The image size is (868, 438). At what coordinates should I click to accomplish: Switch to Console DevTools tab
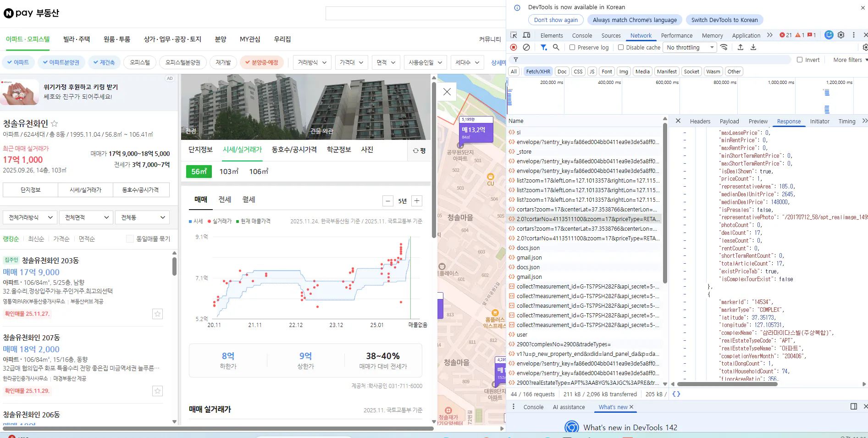point(582,35)
